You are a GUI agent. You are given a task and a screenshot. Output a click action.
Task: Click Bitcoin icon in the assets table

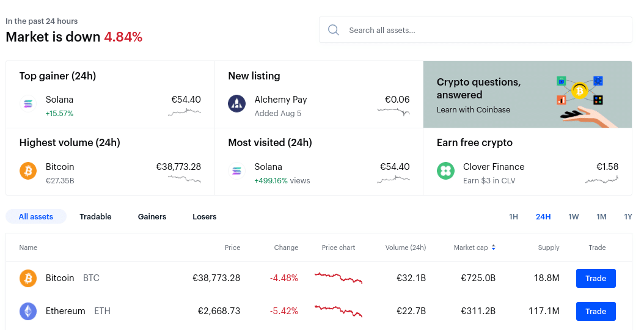click(28, 278)
